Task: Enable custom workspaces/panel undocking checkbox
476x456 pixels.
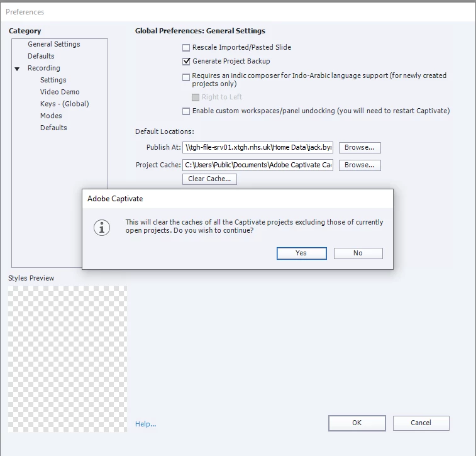Action: [x=186, y=111]
